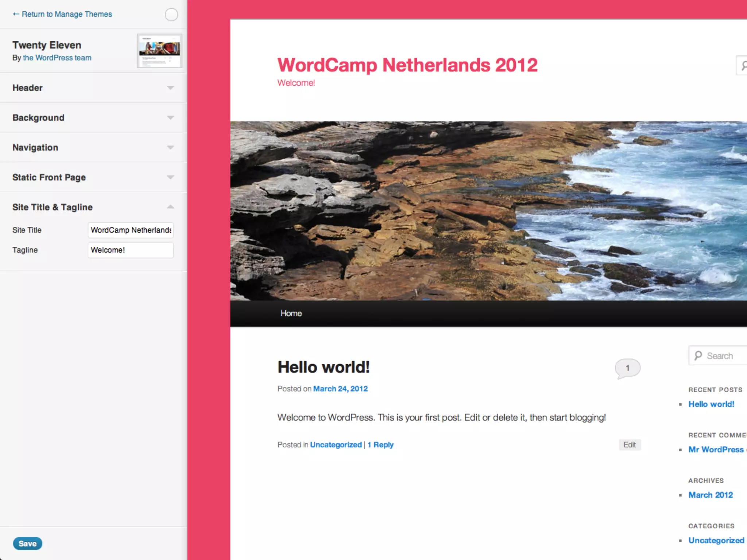
Task: Open the Hello world! post title
Action: click(323, 367)
